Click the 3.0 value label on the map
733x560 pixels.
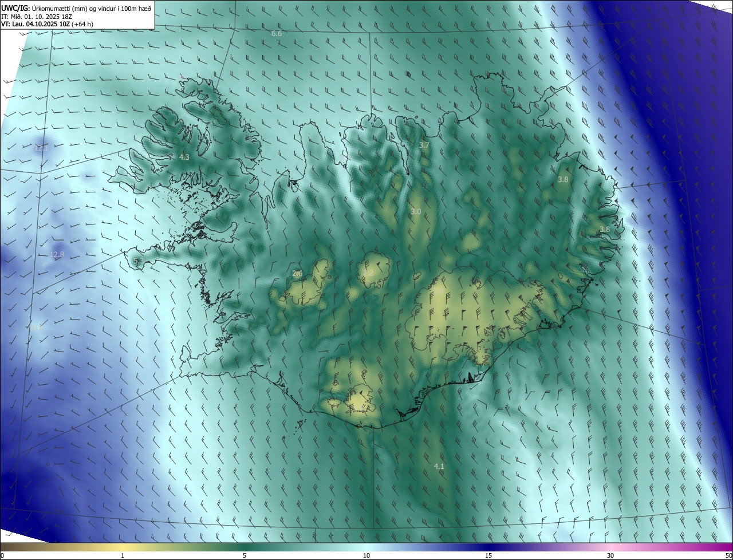[x=416, y=211]
